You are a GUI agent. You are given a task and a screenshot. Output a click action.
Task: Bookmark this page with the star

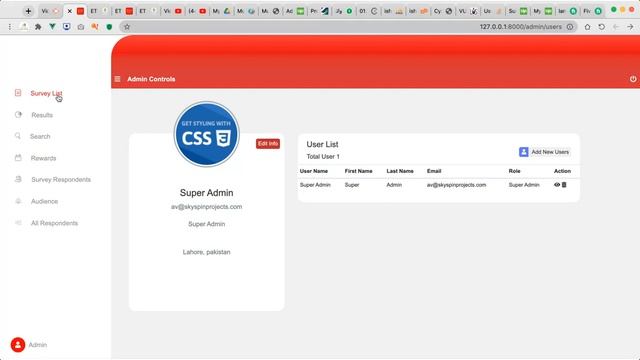[x=127, y=27]
